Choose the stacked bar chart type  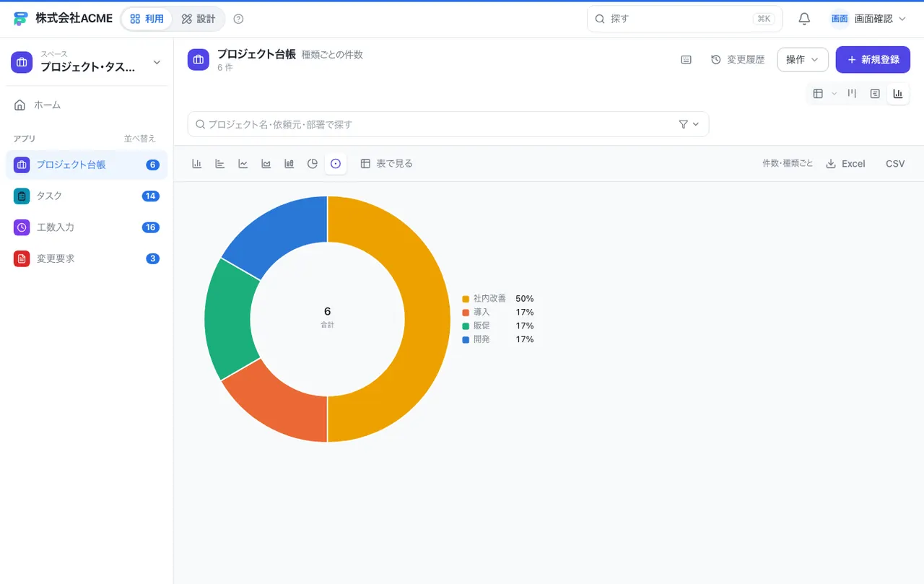289,164
